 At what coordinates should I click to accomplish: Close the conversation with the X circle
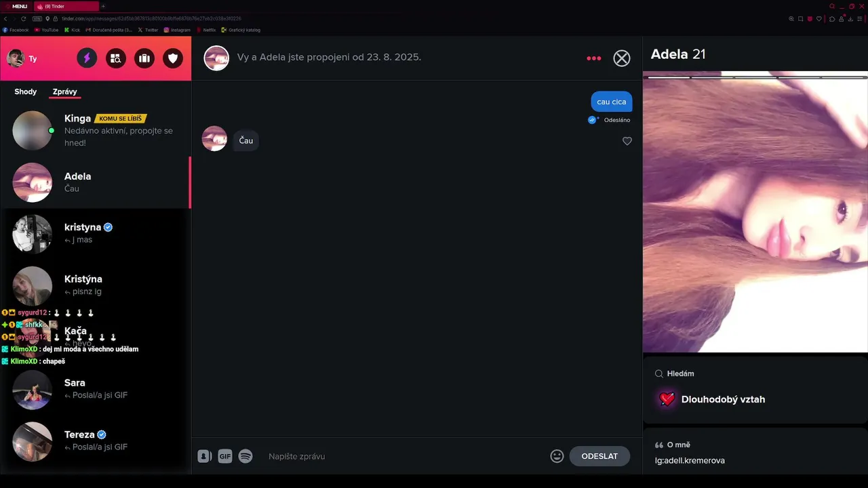pos(622,58)
